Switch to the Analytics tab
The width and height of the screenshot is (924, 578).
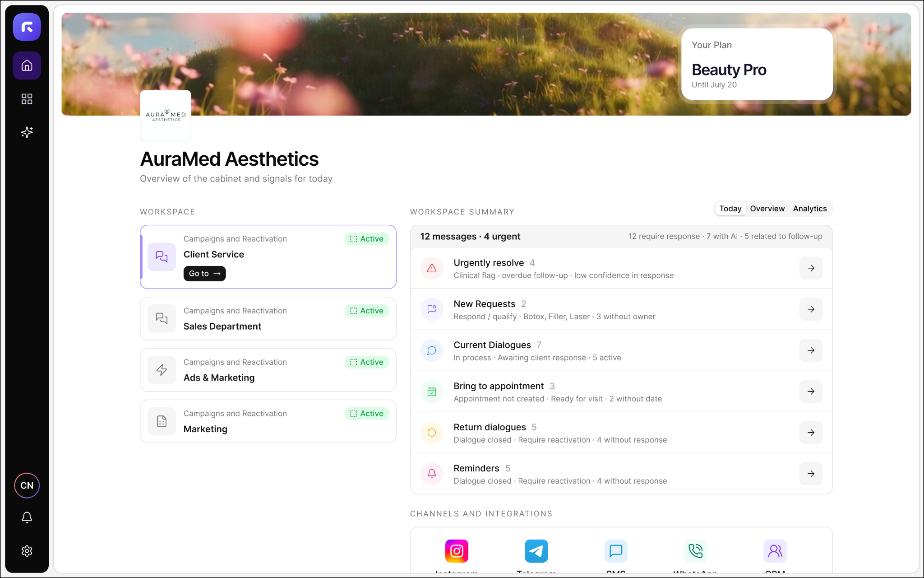point(810,209)
